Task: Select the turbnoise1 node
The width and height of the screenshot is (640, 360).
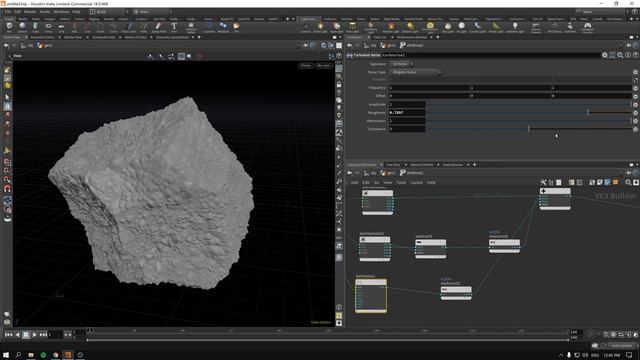Action: (x=371, y=296)
